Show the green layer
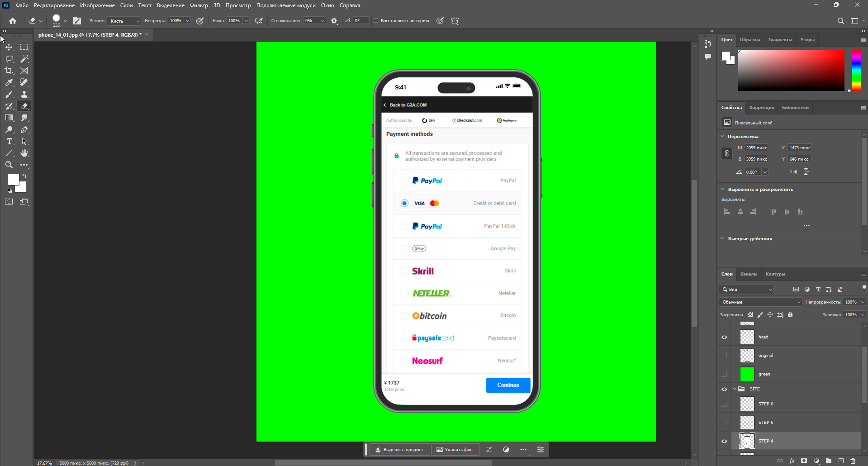The width and height of the screenshot is (868, 466). coord(724,374)
